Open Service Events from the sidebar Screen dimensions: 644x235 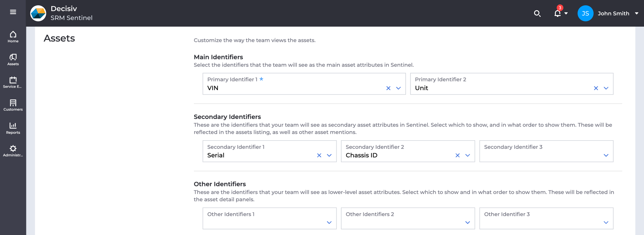13,82
